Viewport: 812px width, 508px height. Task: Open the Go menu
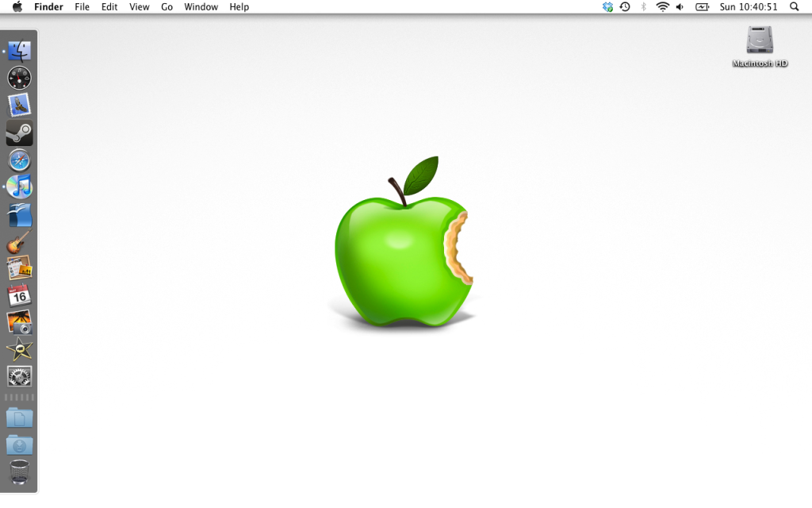(x=167, y=6)
